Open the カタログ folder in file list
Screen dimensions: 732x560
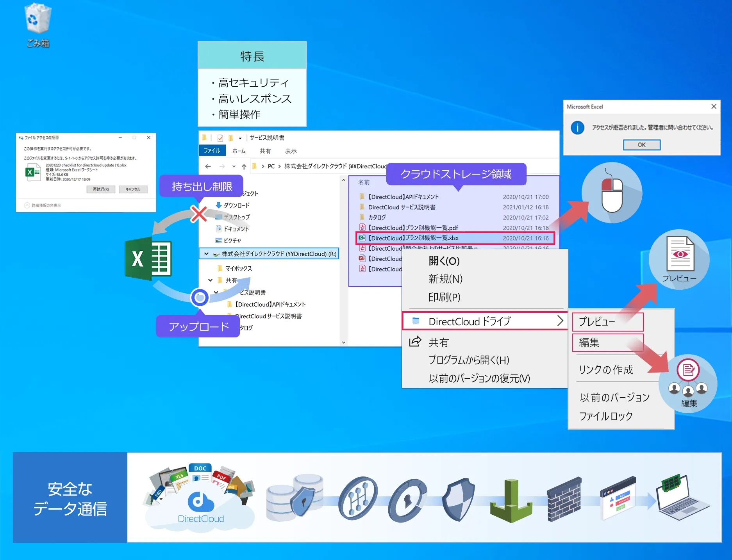click(x=377, y=218)
